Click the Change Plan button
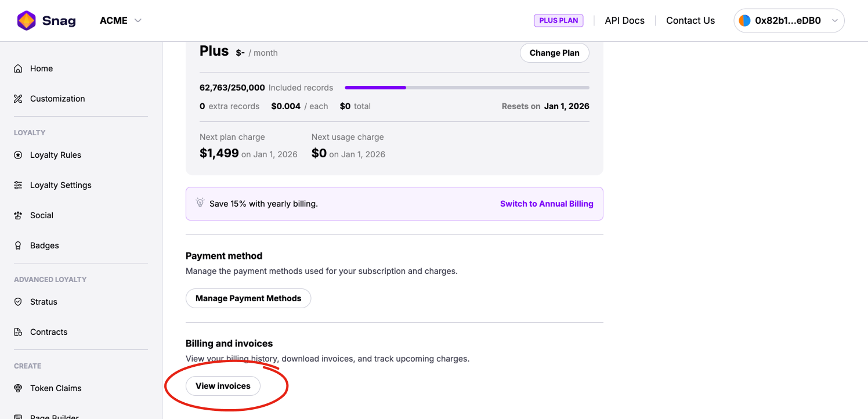868x419 pixels. 554,53
